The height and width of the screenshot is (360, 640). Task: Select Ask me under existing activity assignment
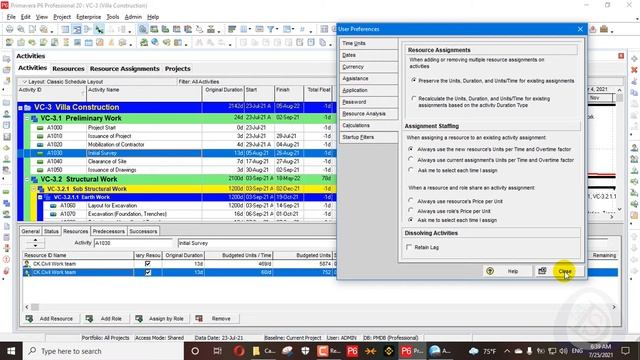click(x=411, y=170)
